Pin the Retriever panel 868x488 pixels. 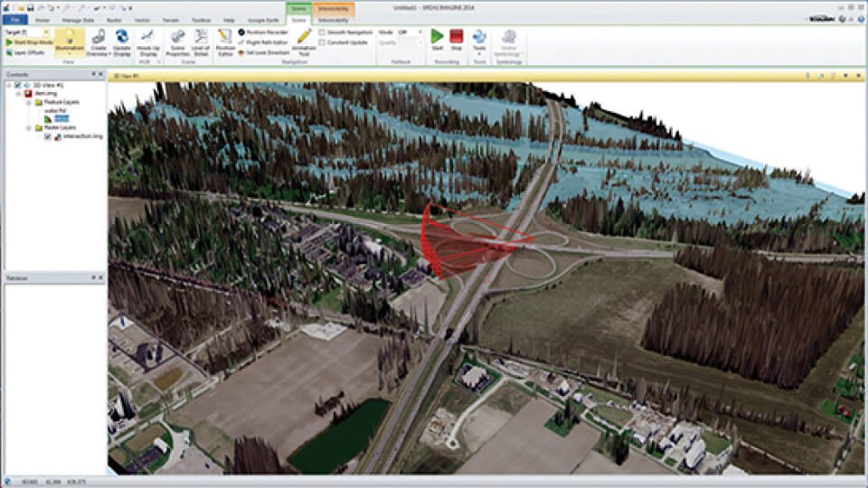coord(93,277)
